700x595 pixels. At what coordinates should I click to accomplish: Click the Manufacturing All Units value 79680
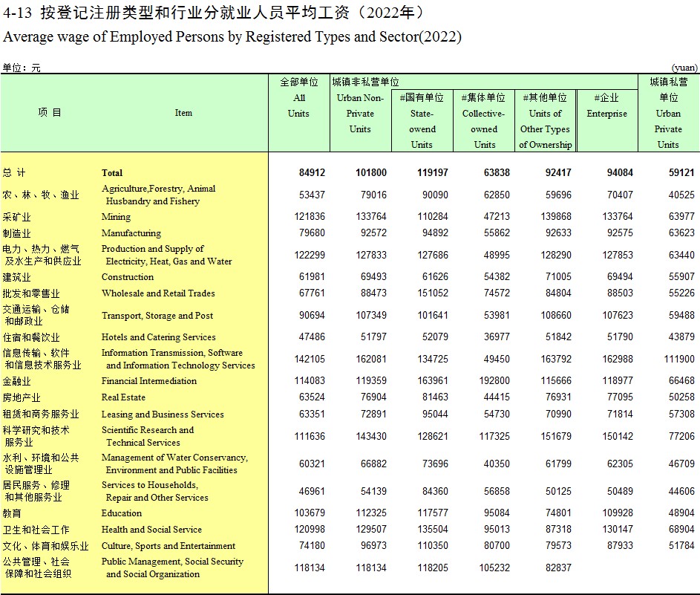click(x=312, y=233)
